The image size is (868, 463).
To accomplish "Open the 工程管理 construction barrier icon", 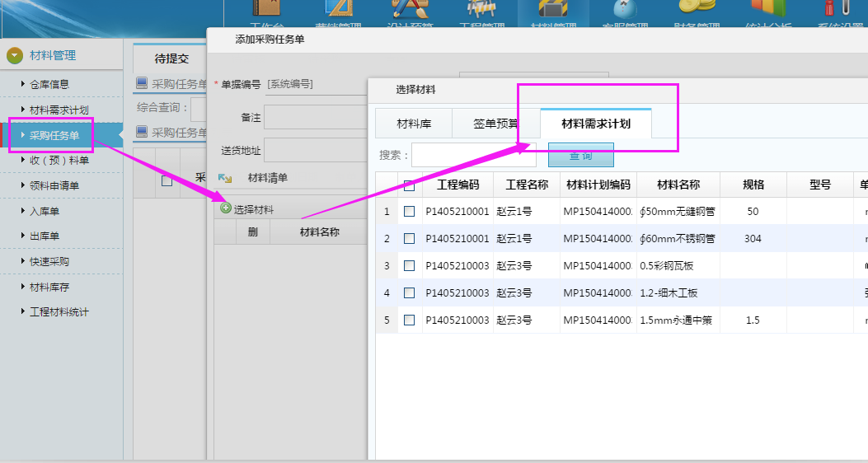I will (481, 10).
